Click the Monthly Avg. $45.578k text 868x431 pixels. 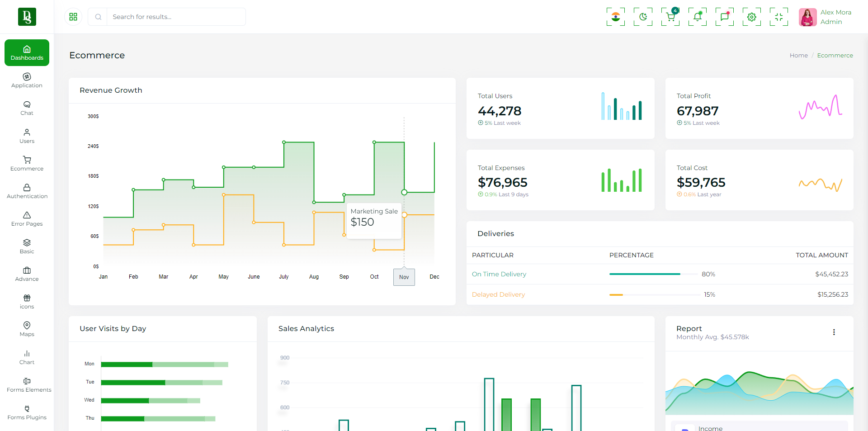point(712,337)
